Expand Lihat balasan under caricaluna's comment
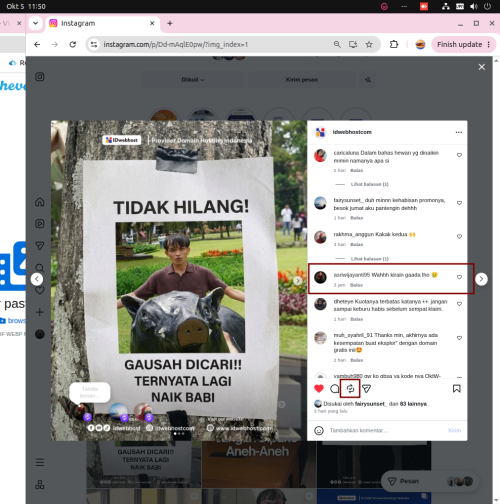The image size is (500, 504). [x=369, y=184]
